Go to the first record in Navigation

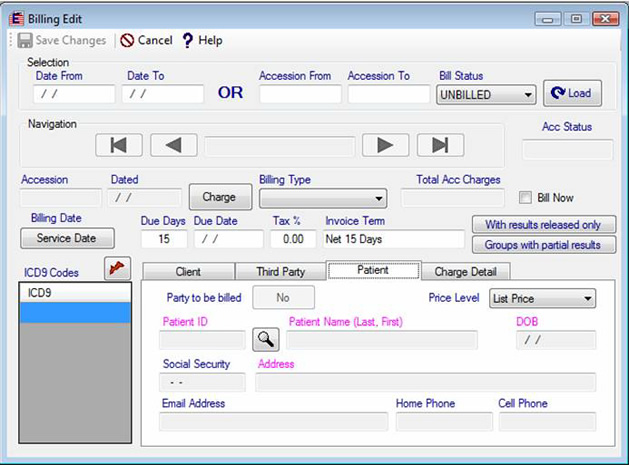point(119,145)
